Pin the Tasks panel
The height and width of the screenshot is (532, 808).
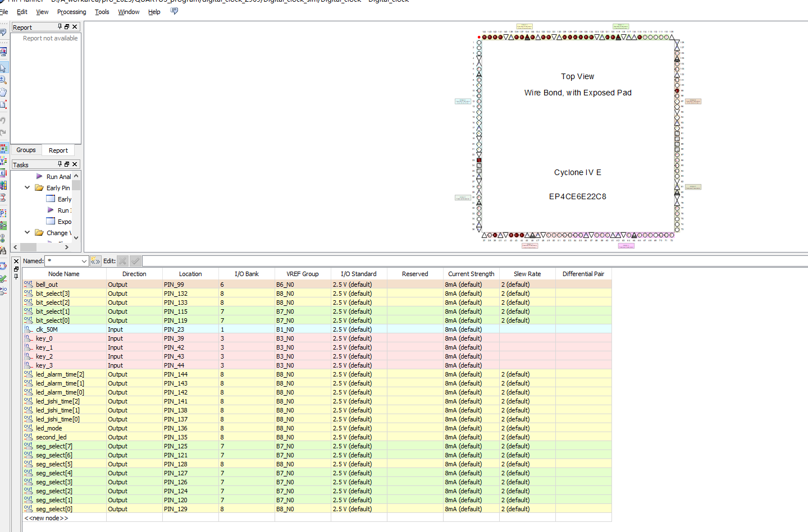(x=60, y=164)
